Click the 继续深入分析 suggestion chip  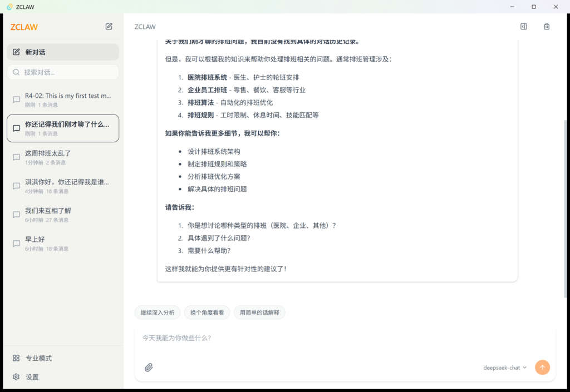[158, 312]
